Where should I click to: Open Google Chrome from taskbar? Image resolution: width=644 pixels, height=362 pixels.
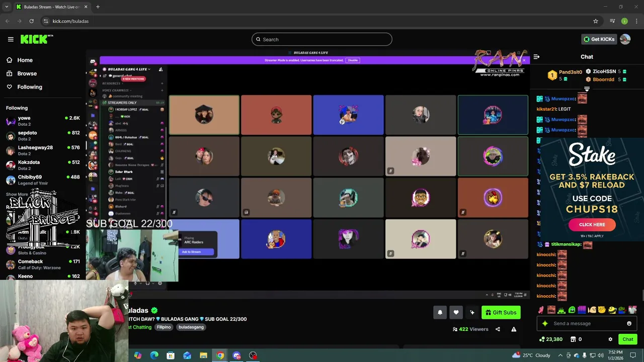(220, 355)
